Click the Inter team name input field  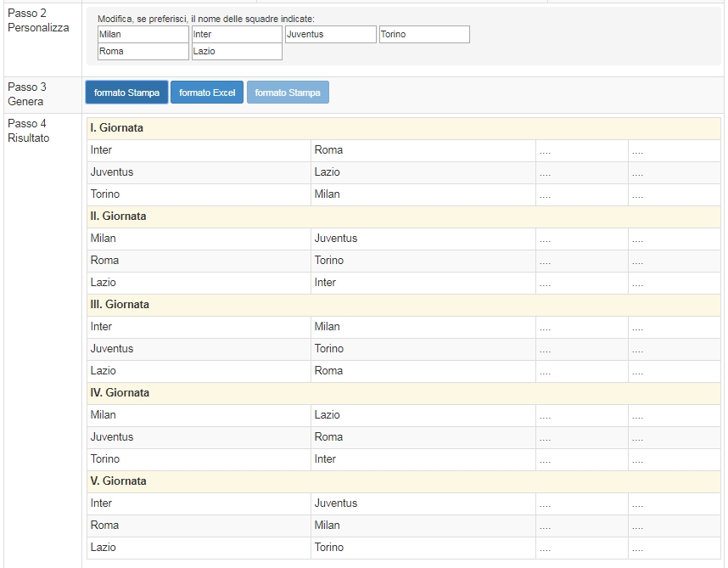click(237, 34)
